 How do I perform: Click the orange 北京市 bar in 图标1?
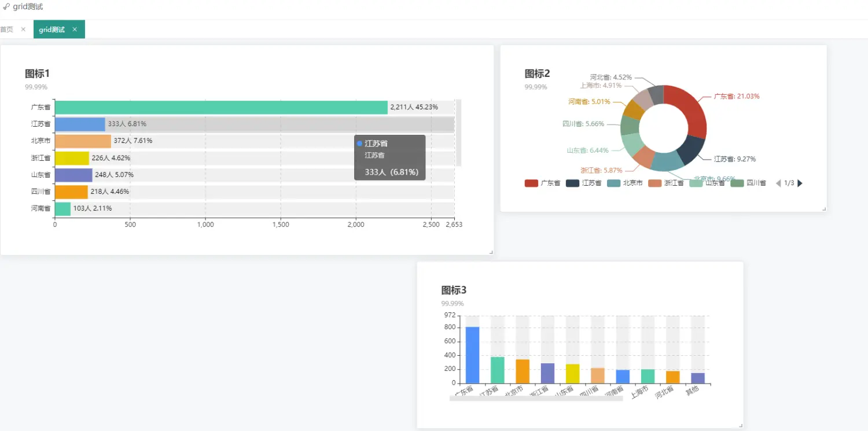[82, 141]
